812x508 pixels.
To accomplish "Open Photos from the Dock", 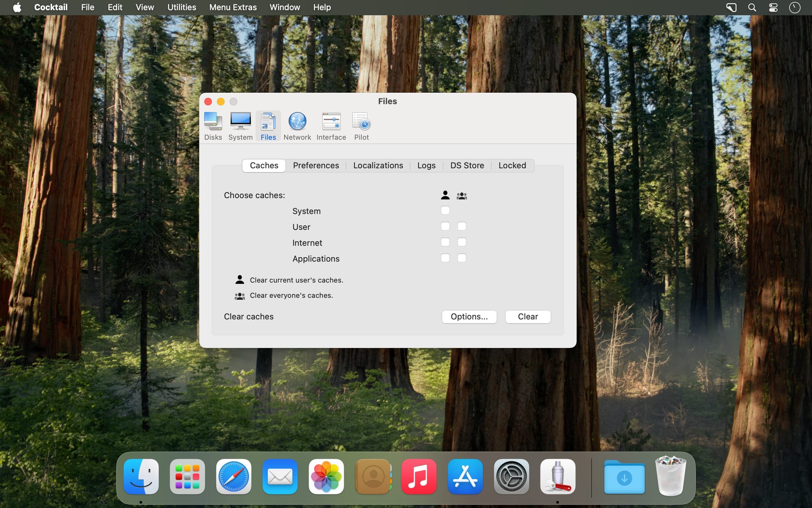I will (326, 477).
